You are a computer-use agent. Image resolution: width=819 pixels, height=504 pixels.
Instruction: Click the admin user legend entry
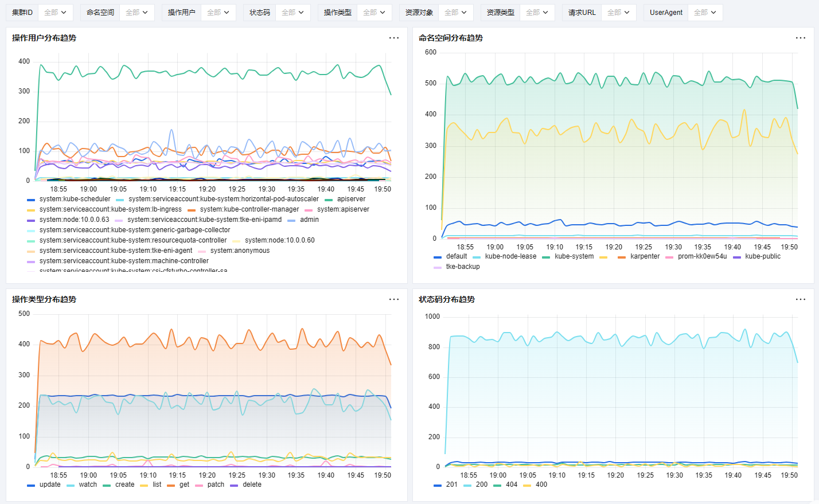pos(309,220)
